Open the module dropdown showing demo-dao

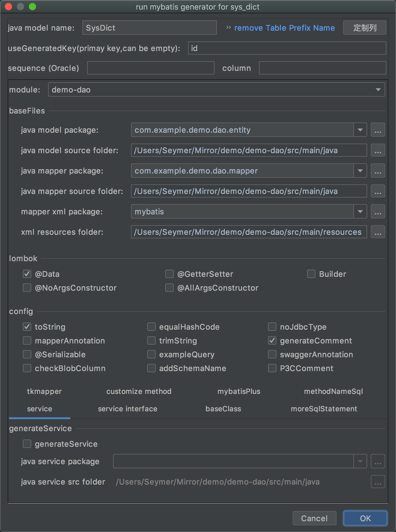tap(216, 90)
